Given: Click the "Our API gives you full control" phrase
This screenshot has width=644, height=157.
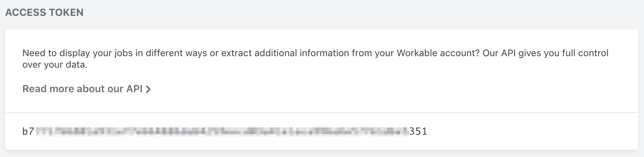Looking at the screenshot, I should [x=545, y=53].
